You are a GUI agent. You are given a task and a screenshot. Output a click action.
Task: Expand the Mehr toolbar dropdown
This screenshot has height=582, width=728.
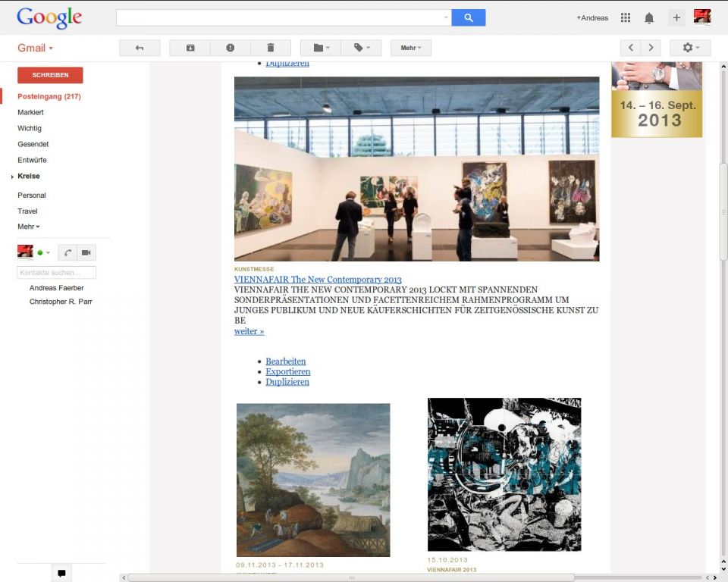(x=411, y=48)
